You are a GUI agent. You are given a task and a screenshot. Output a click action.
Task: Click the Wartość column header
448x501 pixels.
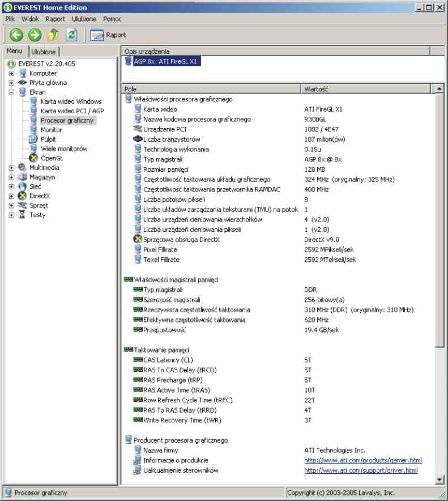(317, 89)
